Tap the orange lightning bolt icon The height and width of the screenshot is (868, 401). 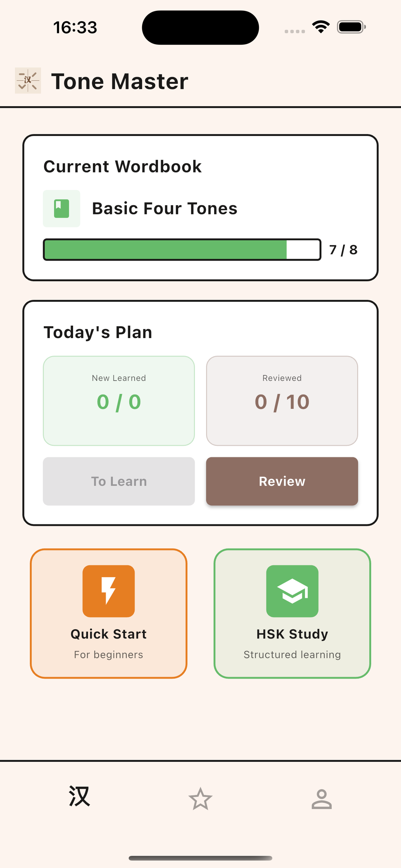click(108, 591)
